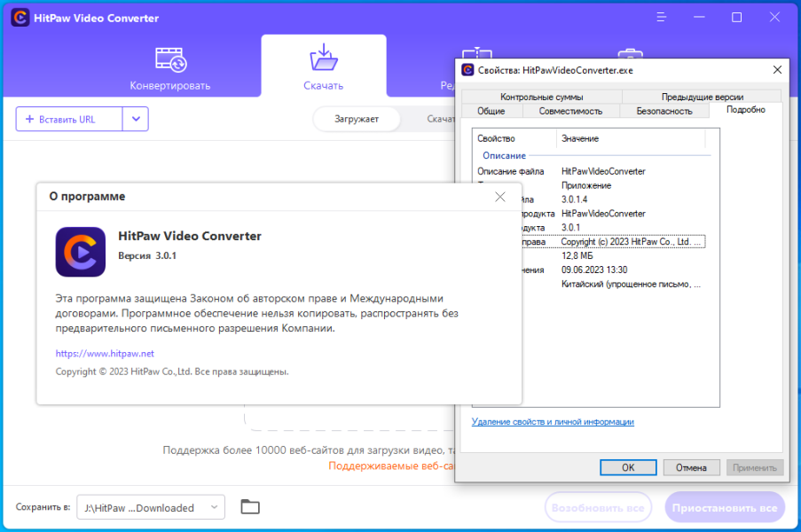
Task: Click Применить in the properties window
Action: (755, 467)
